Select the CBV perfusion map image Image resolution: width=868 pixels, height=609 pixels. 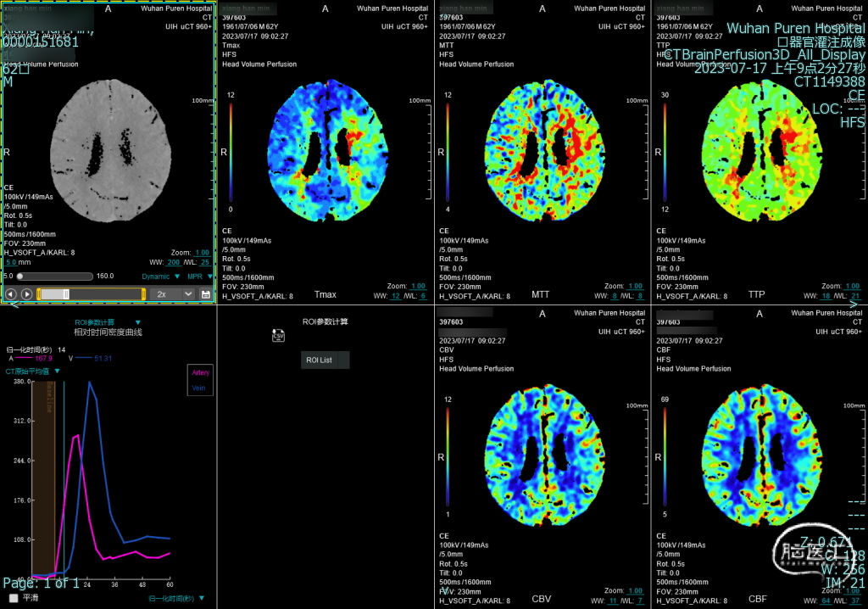coord(545,455)
